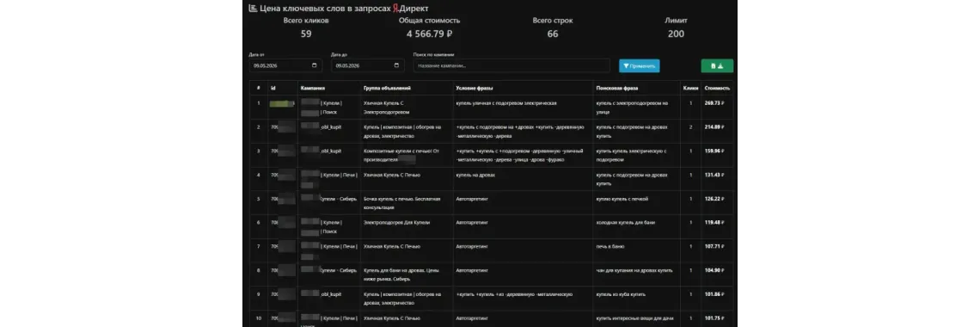The image size is (980, 327).
Task: Click search phrase 'куплю купель с печкой'
Action: click(x=622, y=199)
